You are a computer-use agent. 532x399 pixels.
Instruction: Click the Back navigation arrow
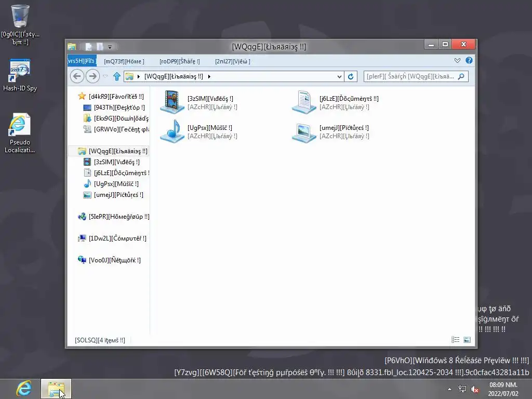77,76
